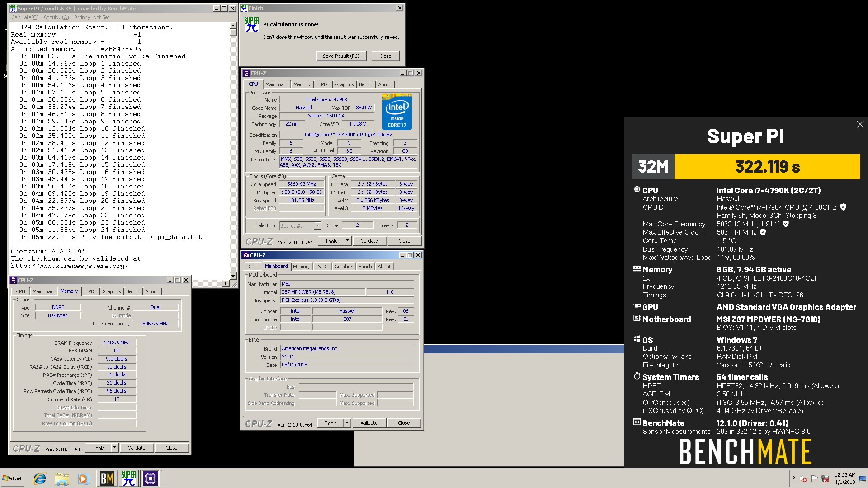The image size is (868, 488).
Task: Open the About menu in Super PI
Action: [x=56, y=17]
